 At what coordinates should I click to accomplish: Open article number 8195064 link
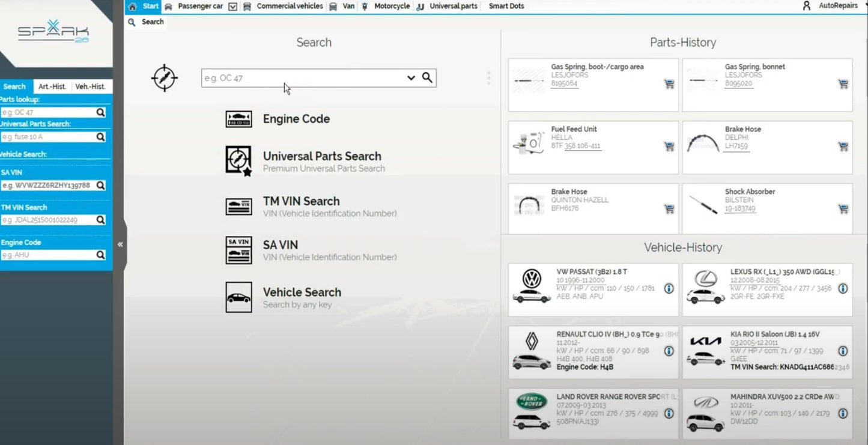(564, 83)
